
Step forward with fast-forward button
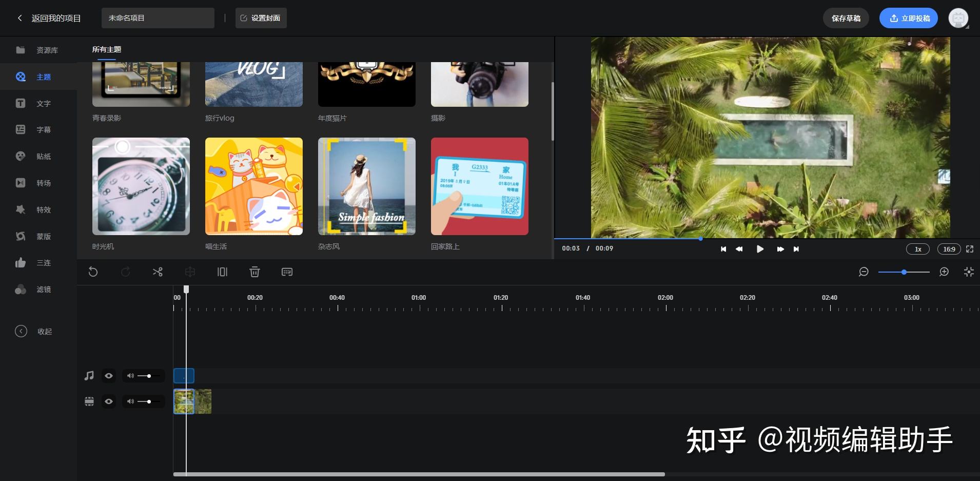coord(780,249)
